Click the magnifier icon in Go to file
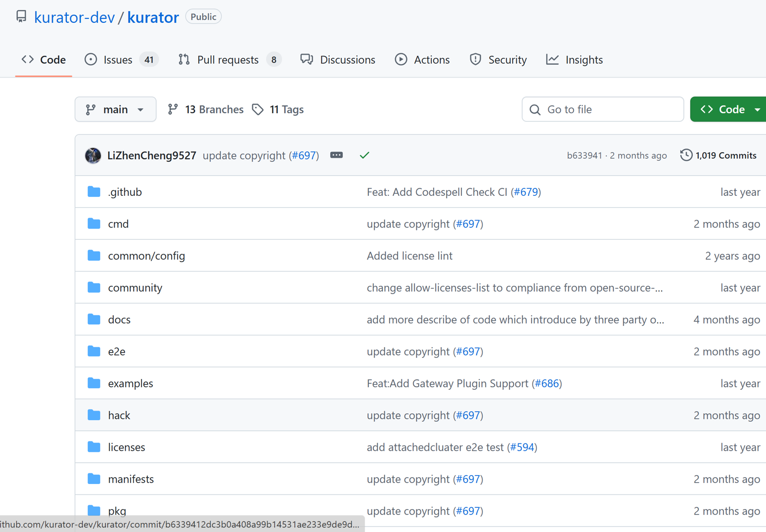Screen dimensions: 766x532 [x=535, y=109]
